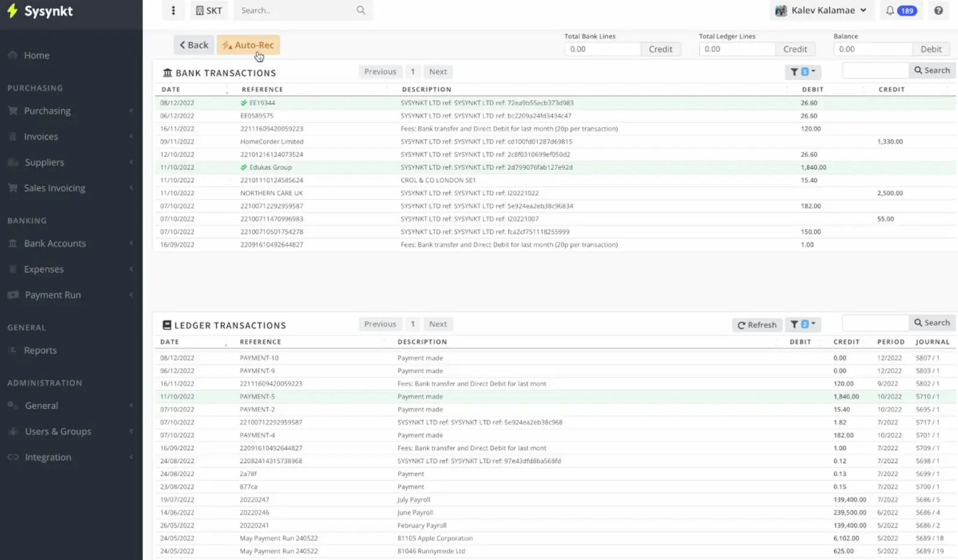Click Previous in Ledger Transactions pagination
The height and width of the screenshot is (560, 958).
click(x=380, y=324)
